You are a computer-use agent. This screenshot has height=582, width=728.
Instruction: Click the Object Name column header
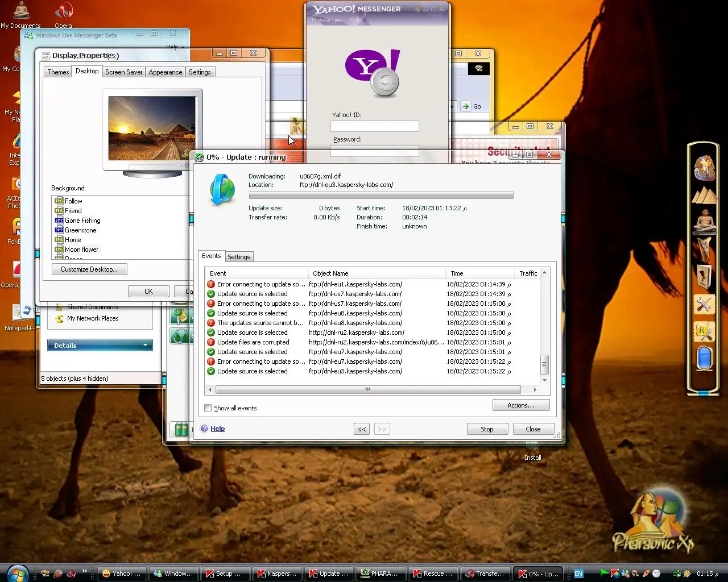pyautogui.click(x=377, y=273)
